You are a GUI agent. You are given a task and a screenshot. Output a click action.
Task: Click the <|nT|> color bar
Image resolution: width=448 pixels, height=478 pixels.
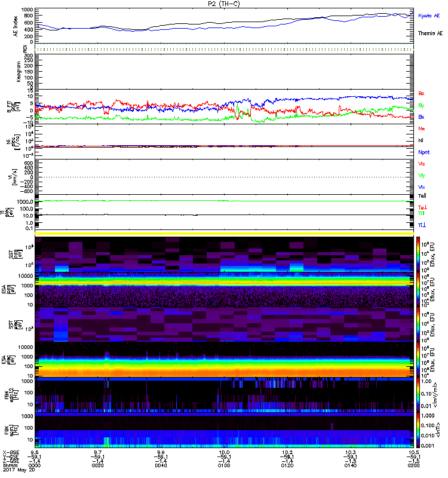pos(418,430)
